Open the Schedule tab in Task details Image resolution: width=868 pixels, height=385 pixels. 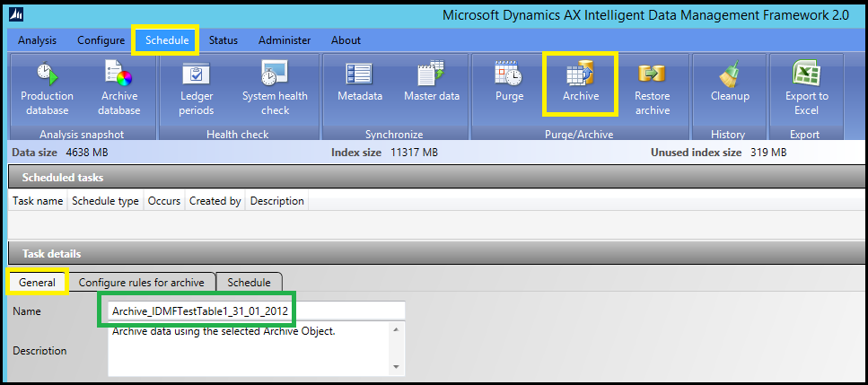pos(249,282)
